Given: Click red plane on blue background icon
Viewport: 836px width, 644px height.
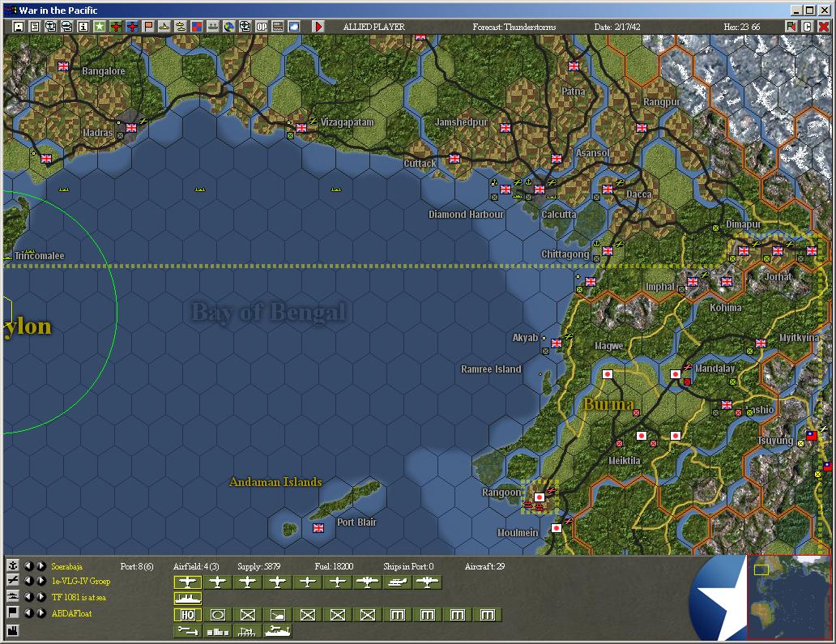Looking at the screenshot, I should [132, 26].
